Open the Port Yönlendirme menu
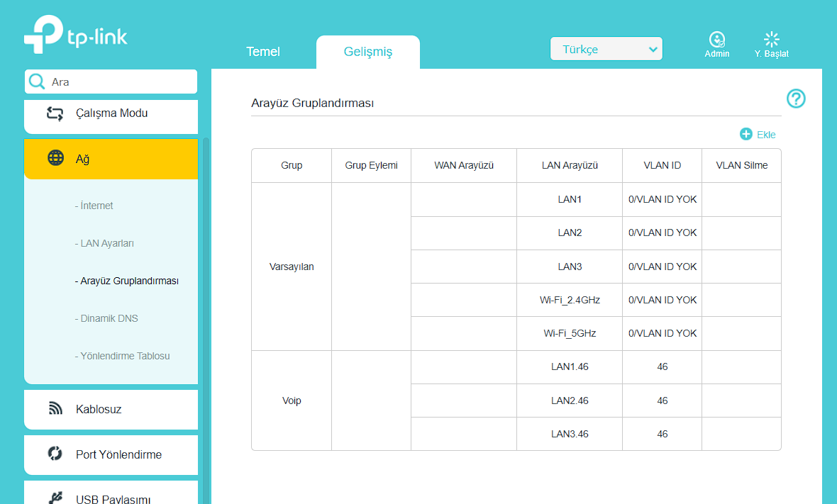 pos(111,454)
